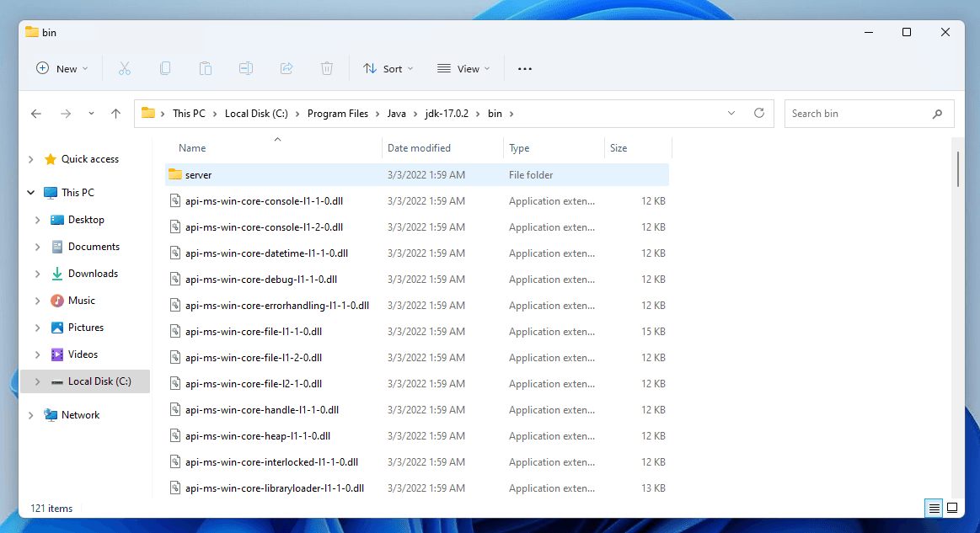Viewport: 980px width, 533px height.
Task: Select api-ms-win-core-file-l2-1-0.dll file
Action: tap(417, 384)
